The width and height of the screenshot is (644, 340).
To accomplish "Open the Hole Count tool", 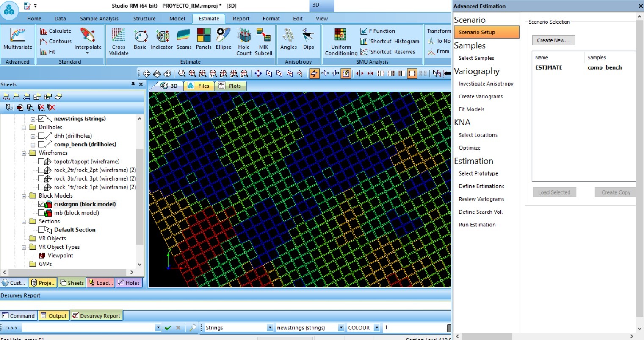I will [244, 42].
